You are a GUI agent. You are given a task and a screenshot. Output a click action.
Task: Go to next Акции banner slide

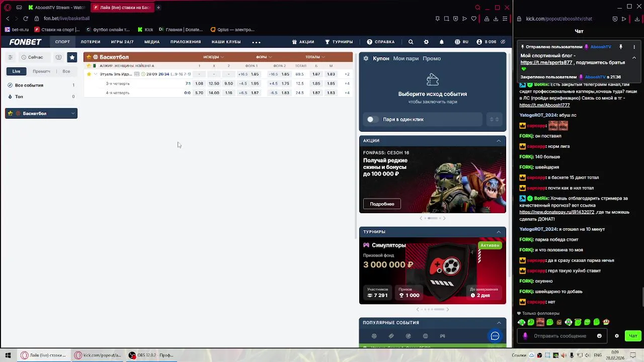tap(444, 218)
